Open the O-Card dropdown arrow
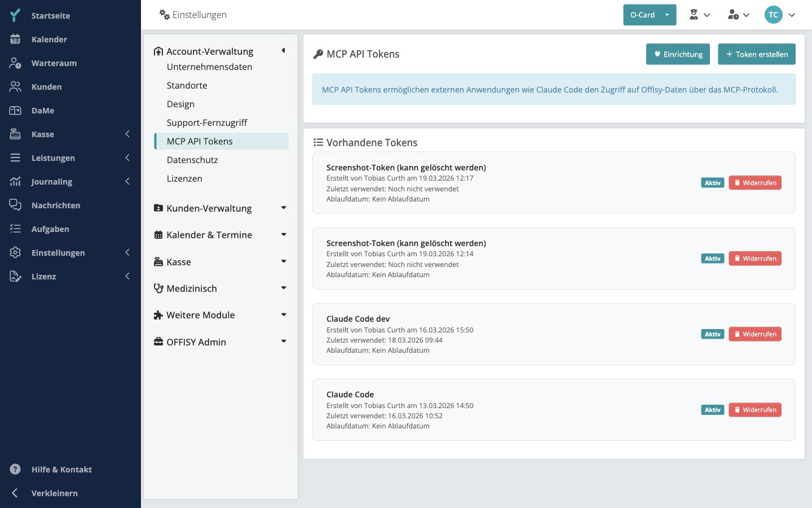812x508 pixels. [667, 15]
